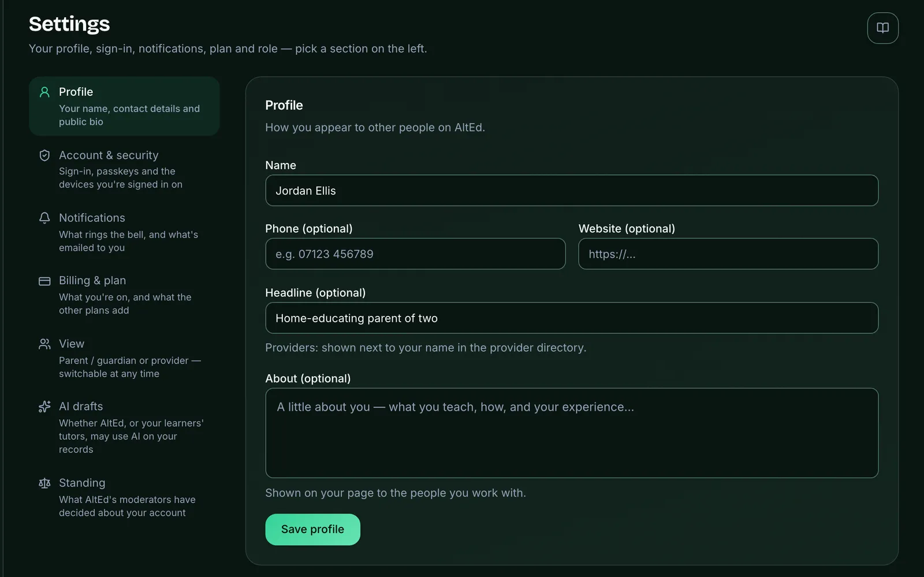The width and height of the screenshot is (924, 577).
Task: Click into the Phone (optional) field
Action: click(x=415, y=254)
